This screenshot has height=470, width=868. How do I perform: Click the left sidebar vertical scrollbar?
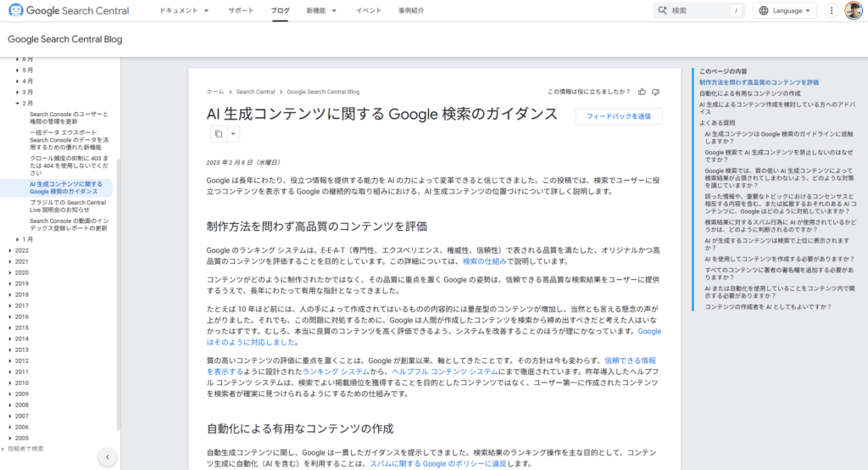pos(118,294)
